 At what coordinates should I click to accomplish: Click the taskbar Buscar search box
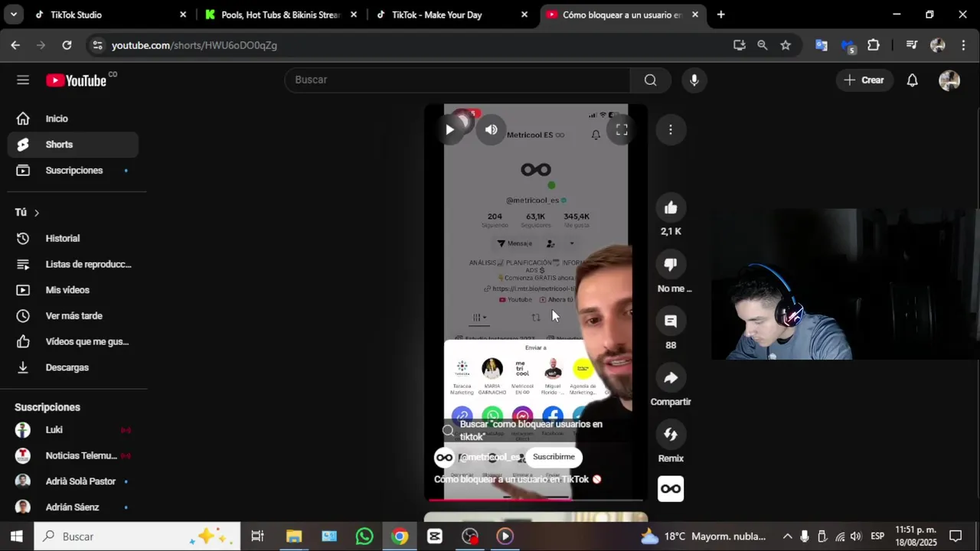coord(138,536)
